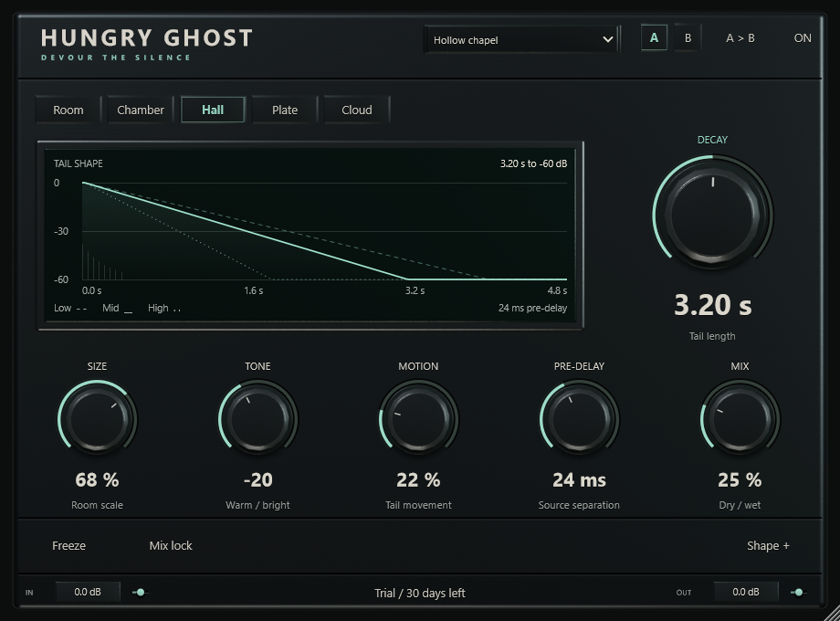Select the Plate reverb mode
This screenshot has height=621, width=840.
(x=285, y=110)
